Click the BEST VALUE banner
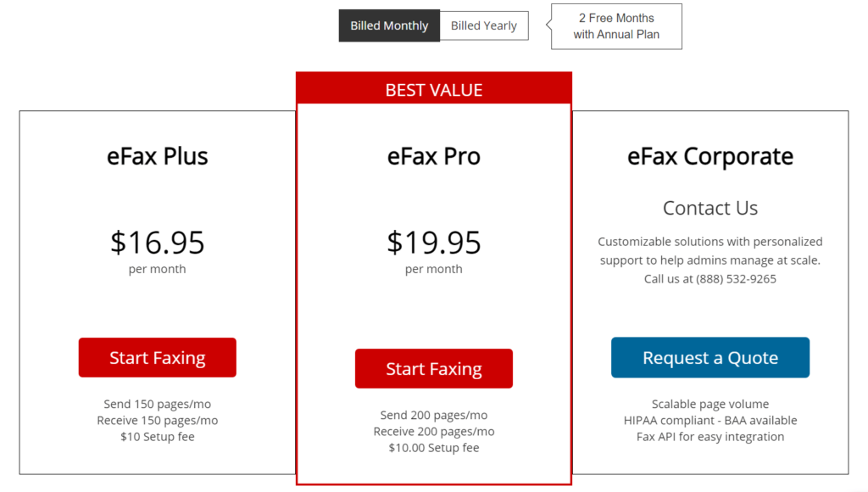The height and width of the screenshot is (492, 868). click(434, 89)
